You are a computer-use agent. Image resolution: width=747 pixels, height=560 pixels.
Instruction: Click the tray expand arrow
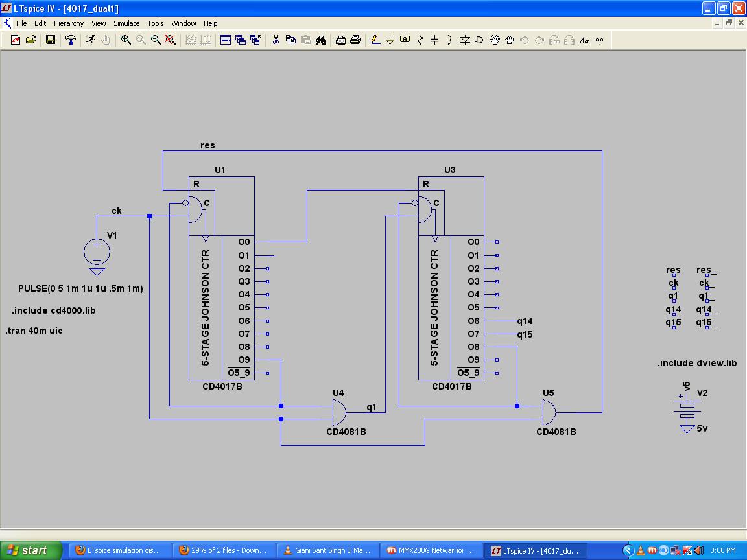pos(628,550)
